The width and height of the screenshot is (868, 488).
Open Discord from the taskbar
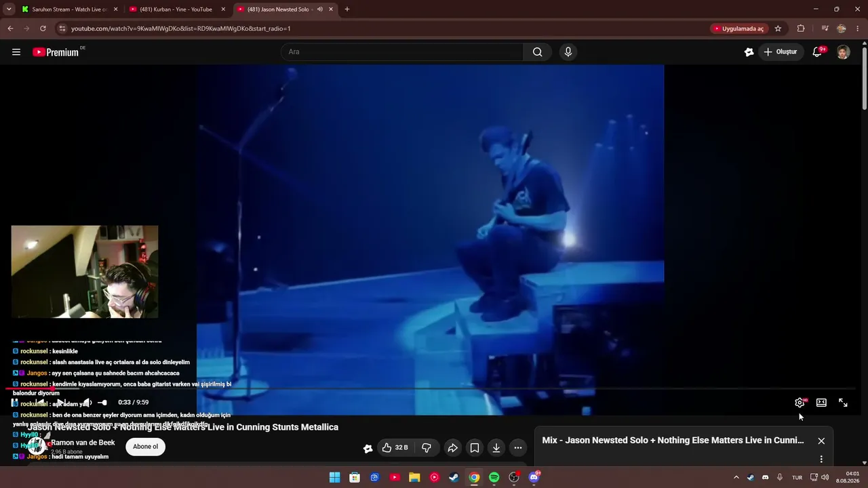534,477
